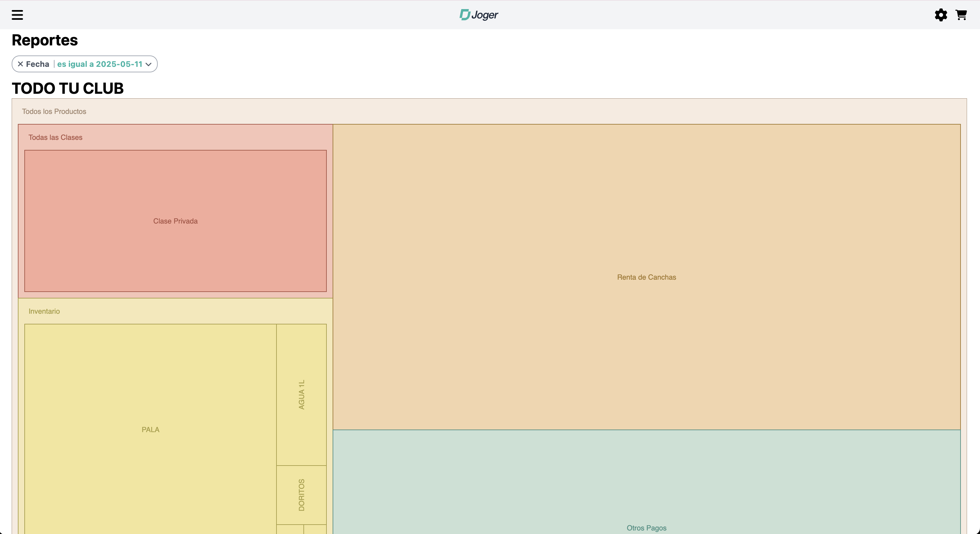Image resolution: width=980 pixels, height=534 pixels.
Task: Click the Clase Privada treemap block
Action: click(x=175, y=221)
